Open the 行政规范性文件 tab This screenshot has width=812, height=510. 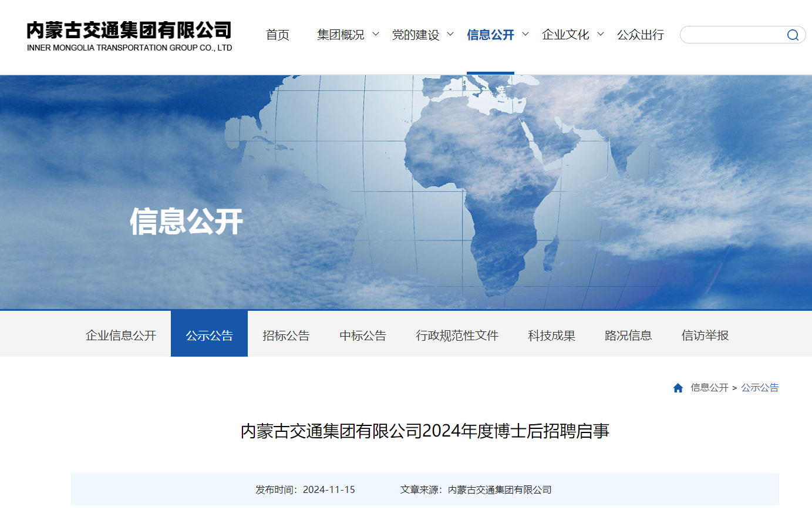457,335
